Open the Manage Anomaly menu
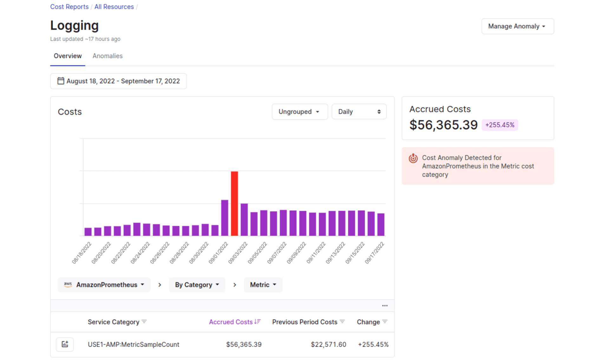 pos(517,26)
